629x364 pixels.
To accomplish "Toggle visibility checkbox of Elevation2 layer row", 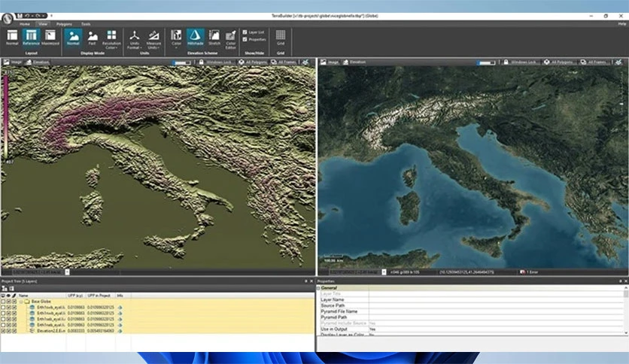I will click(x=9, y=331).
